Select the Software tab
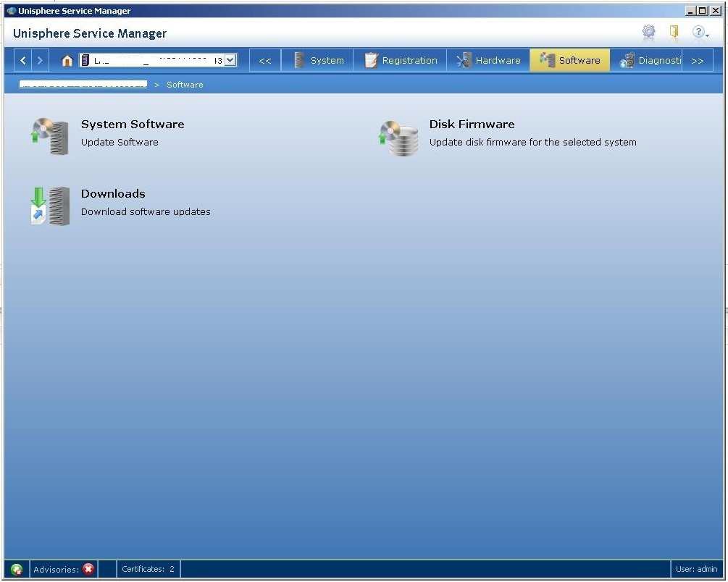 [x=569, y=60]
